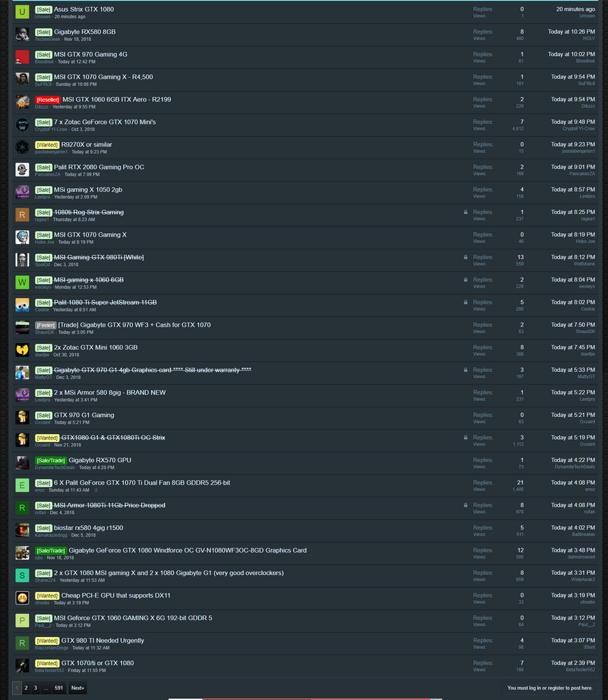
Task: Click the smiley face avatar for stroebs
Action: pyautogui.click(x=23, y=597)
